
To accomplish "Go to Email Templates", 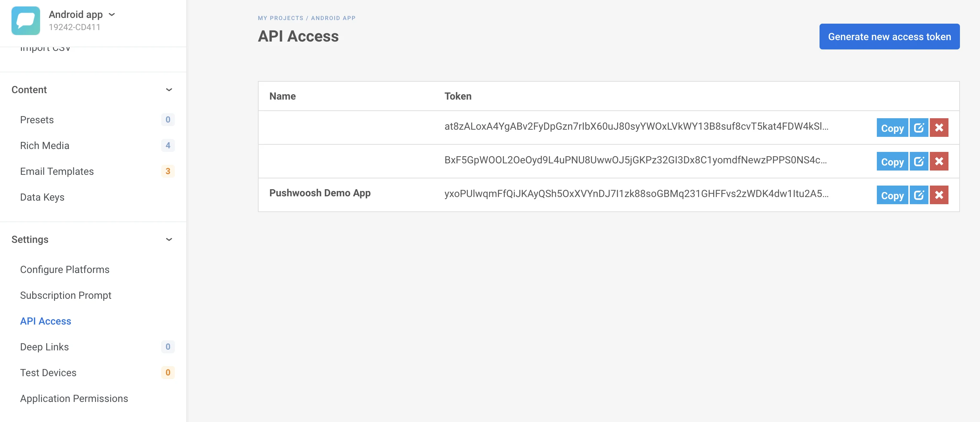I will click(x=57, y=171).
